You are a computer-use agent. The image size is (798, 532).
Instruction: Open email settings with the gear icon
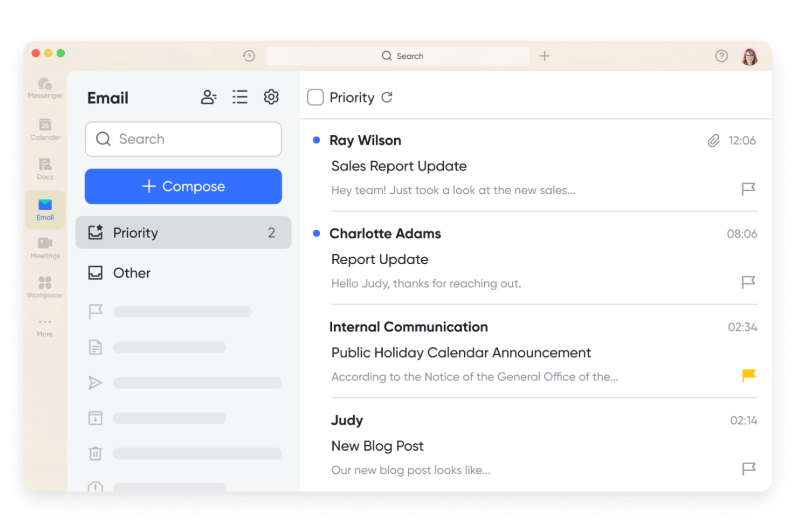tap(271, 97)
